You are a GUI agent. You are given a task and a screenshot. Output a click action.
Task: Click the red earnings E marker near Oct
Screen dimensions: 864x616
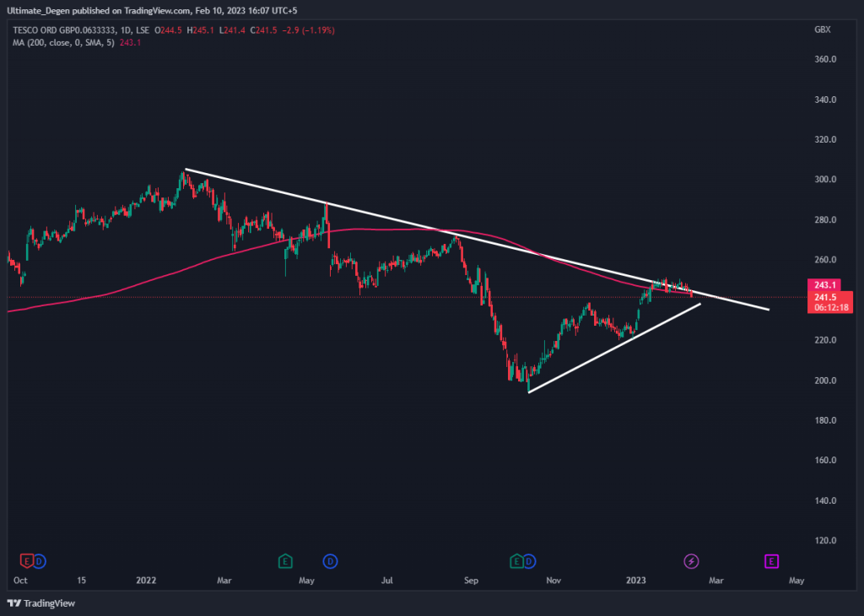point(26,561)
